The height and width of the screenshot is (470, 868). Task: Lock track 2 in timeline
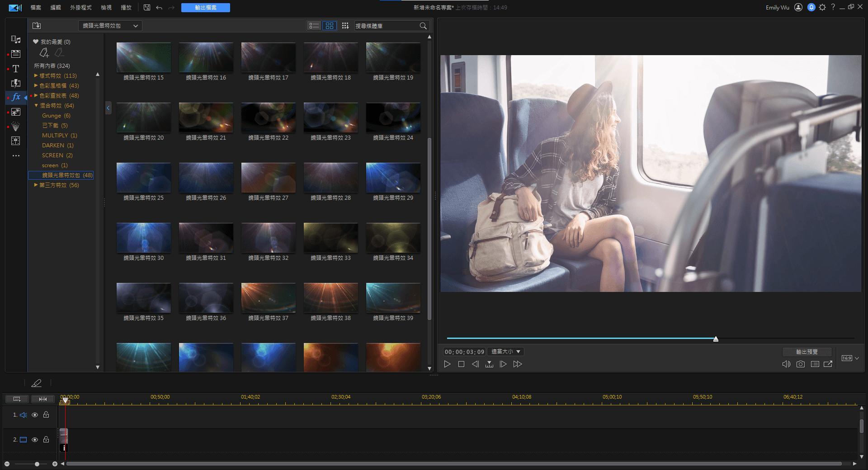pyautogui.click(x=46, y=440)
